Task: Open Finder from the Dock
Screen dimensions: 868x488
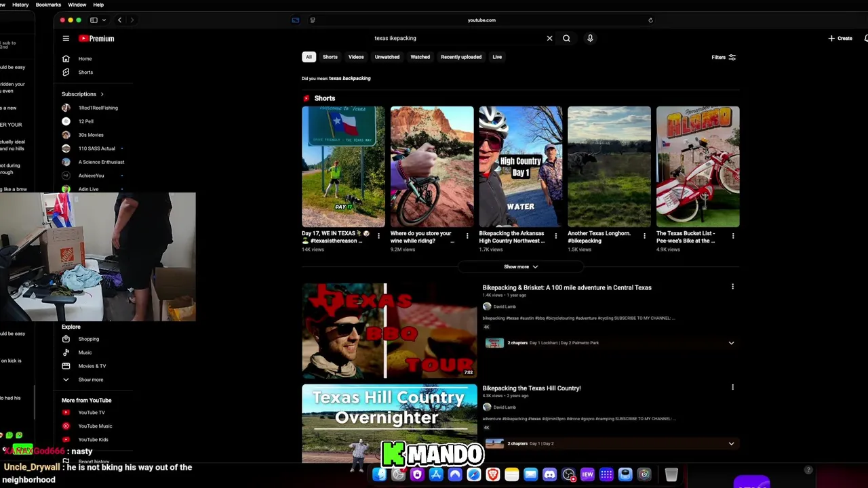Action: click(x=379, y=474)
